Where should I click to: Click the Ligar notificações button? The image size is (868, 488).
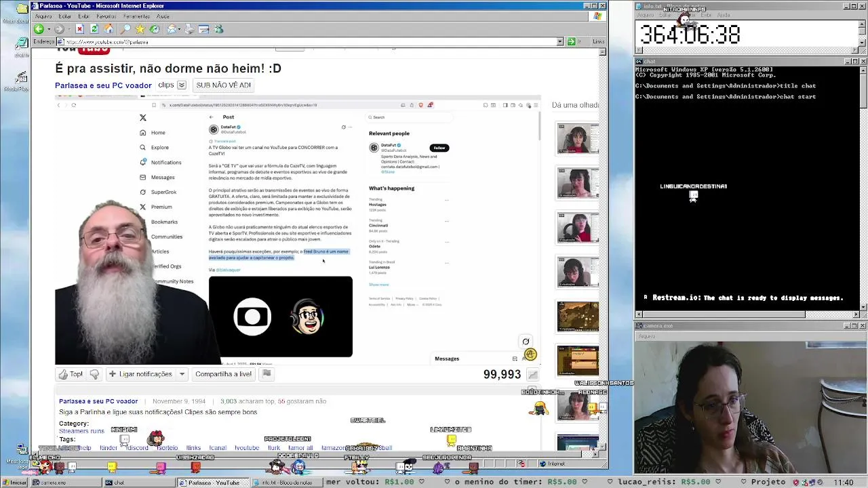click(140, 374)
